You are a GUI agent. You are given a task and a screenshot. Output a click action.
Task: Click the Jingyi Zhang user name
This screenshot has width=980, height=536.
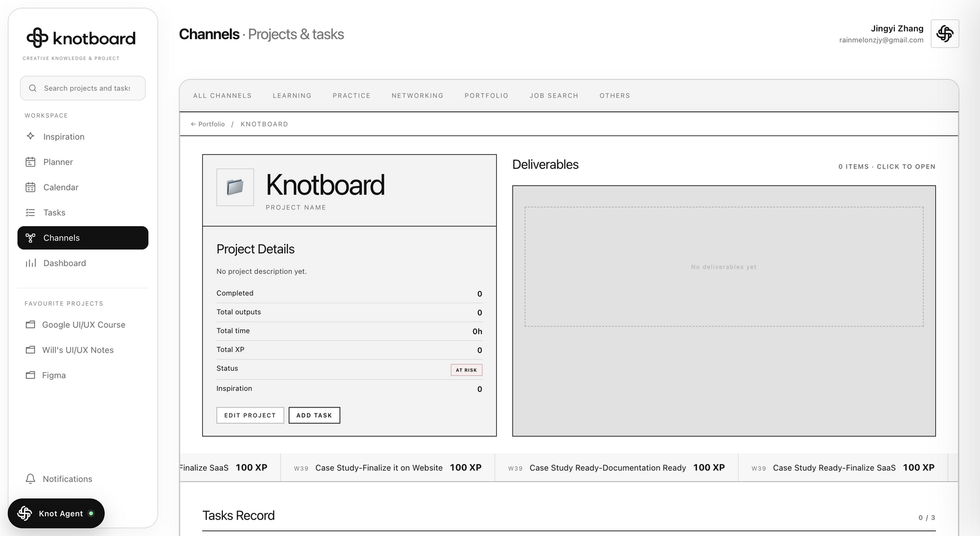pyautogui.click(x=897, y=28)
